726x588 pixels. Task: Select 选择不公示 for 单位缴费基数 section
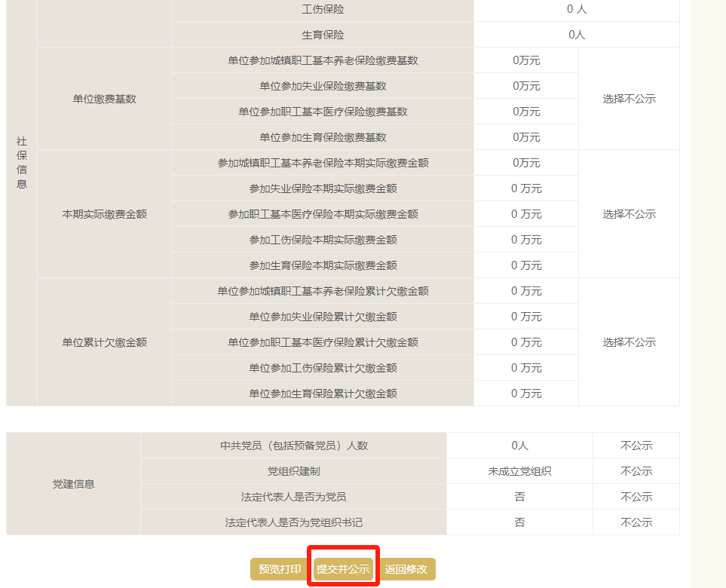click(630, 98)
